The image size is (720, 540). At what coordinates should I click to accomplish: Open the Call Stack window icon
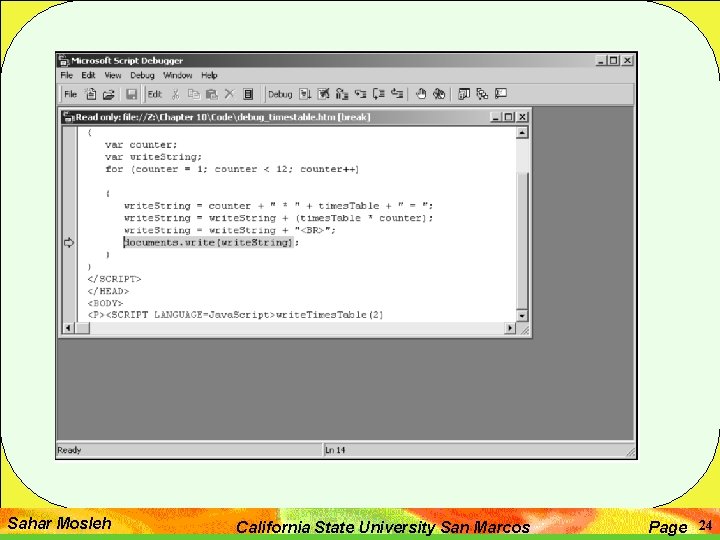(482, 94)
